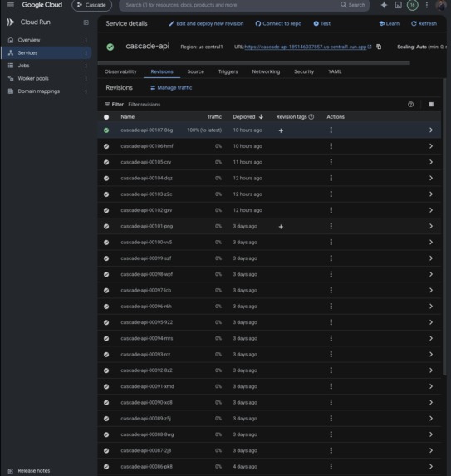Image resolution: width=451 pixels, height=476 pixels.
Task: Select revision cascade-api-00097-lcb status circle
Action: click(x=106, y=291)
